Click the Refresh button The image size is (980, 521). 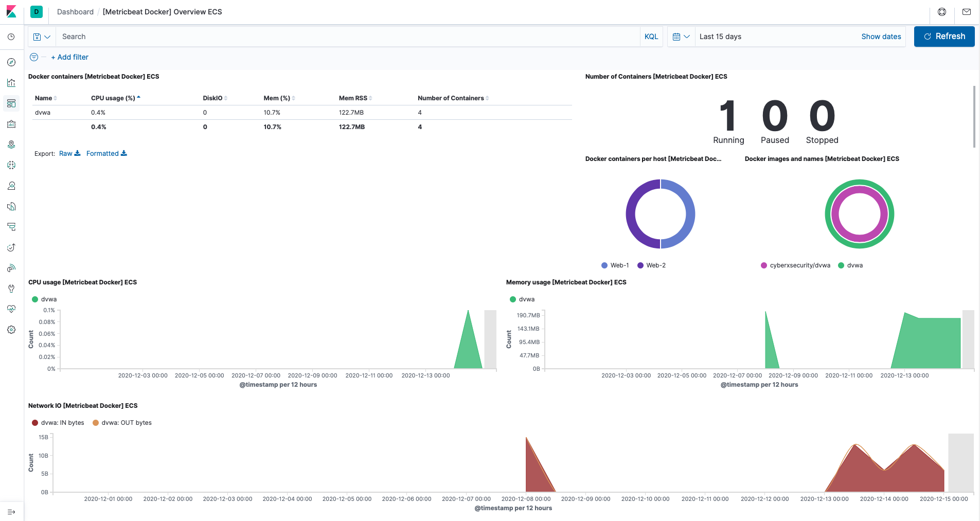tap(944, 37)
